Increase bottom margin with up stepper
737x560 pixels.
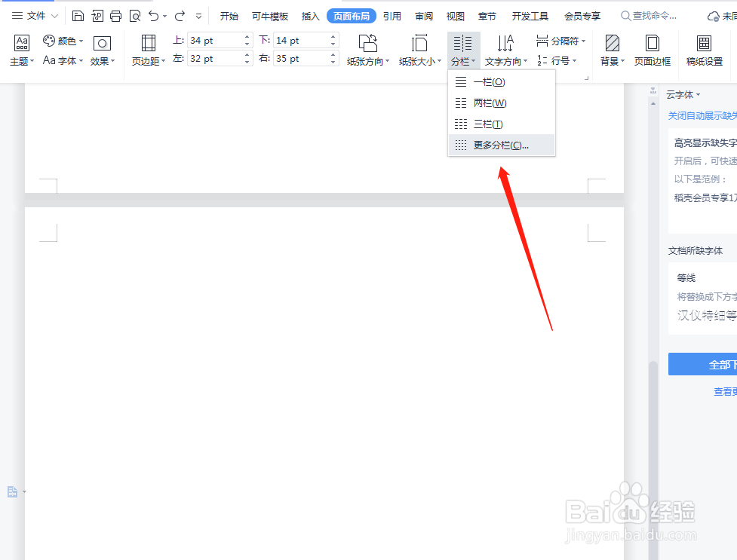[x=333, y=37]
